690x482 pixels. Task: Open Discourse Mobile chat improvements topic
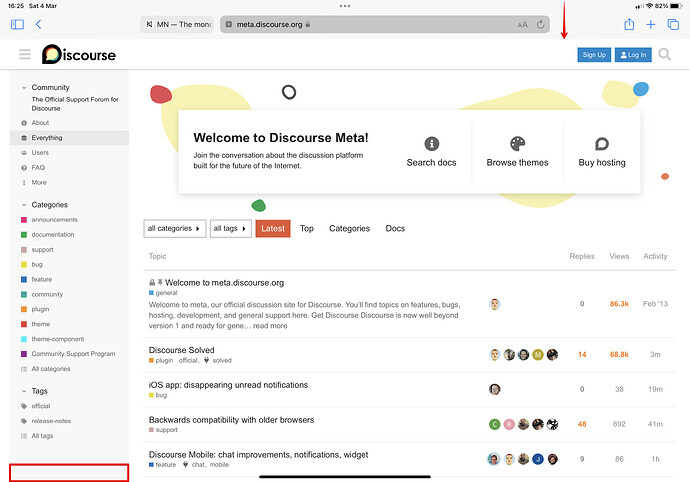(x=258, y=454)
